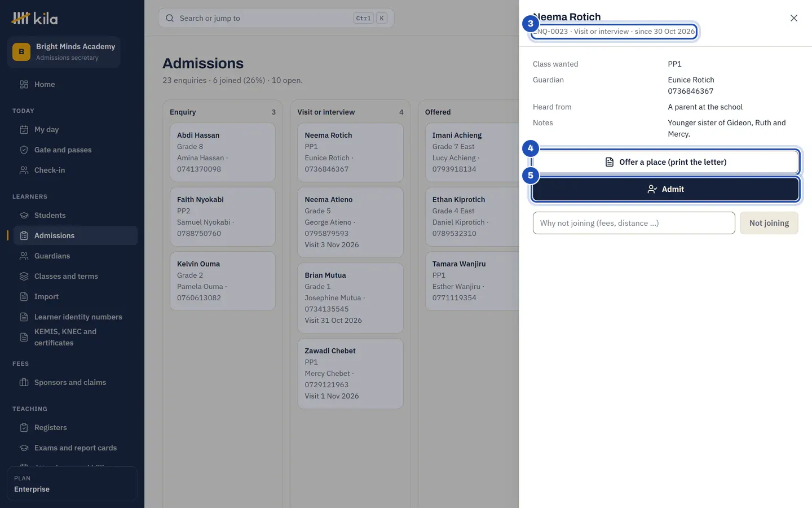Open the Zawadi Chebet enquiry card

point(350,374)
